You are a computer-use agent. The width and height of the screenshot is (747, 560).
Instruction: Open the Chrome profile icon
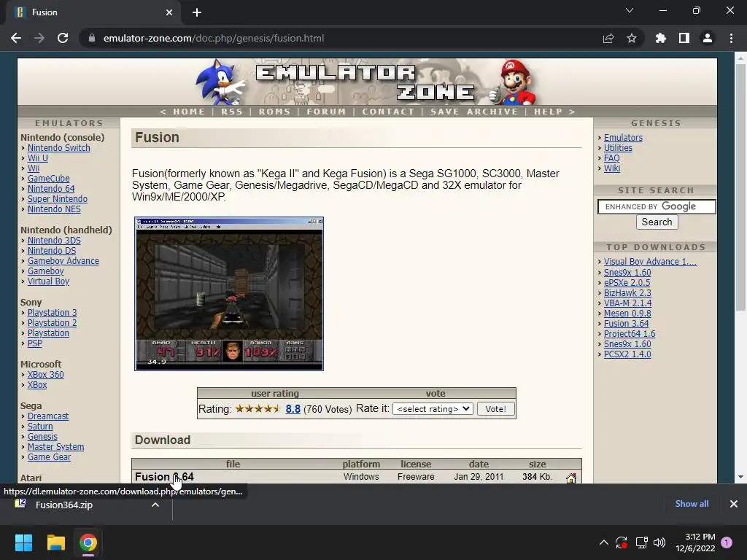click(x=708, y=38)
